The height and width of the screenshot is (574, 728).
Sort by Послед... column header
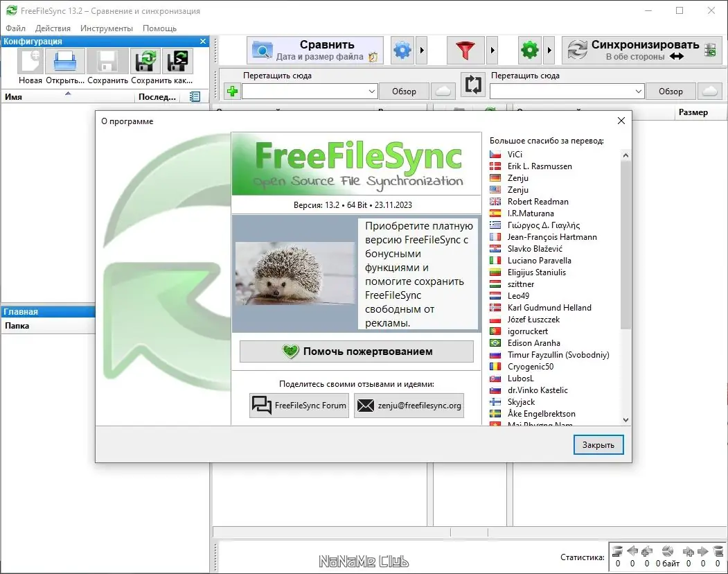[x=157, y=96]
